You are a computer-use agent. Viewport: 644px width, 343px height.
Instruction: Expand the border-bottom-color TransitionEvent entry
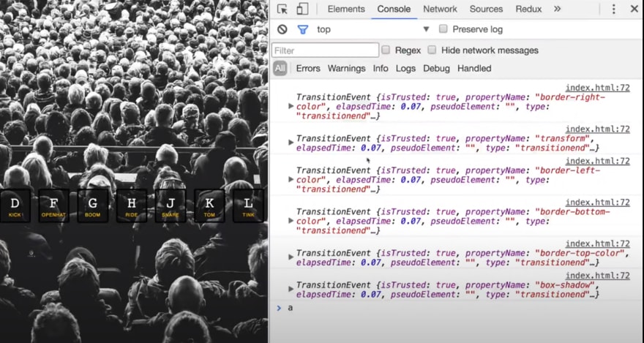(x=291, y=221)
